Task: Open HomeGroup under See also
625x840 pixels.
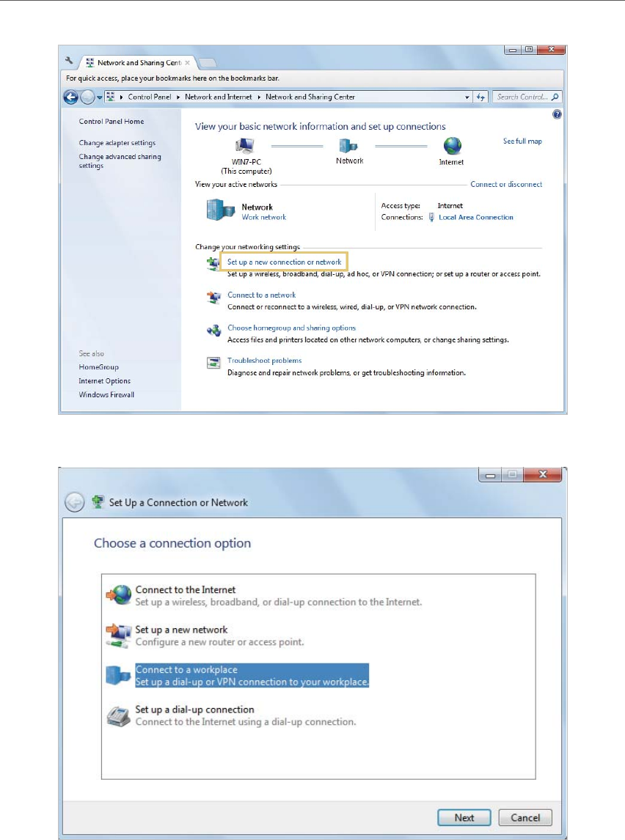Action: pos(98,367)
